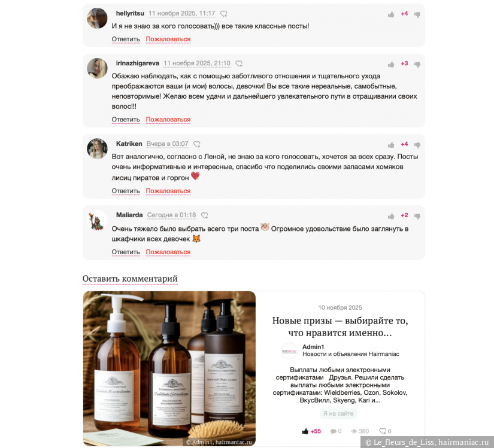494x448 pixels.
Task: Click the Я на сайте button
Action: (x=338, y=413)
